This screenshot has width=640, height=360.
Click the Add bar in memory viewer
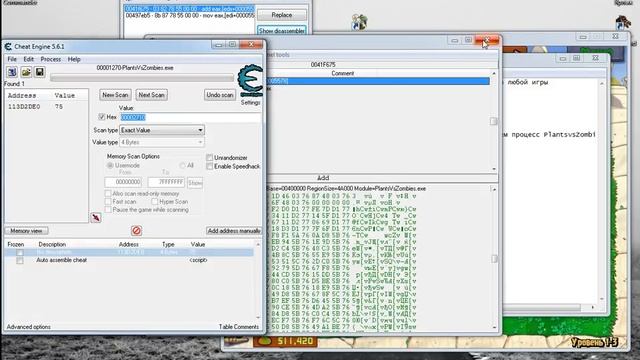point(323,178)
